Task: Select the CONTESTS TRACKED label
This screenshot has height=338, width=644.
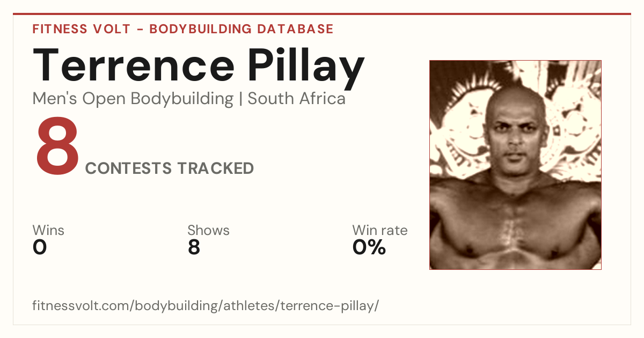Action: coord(170,168)
